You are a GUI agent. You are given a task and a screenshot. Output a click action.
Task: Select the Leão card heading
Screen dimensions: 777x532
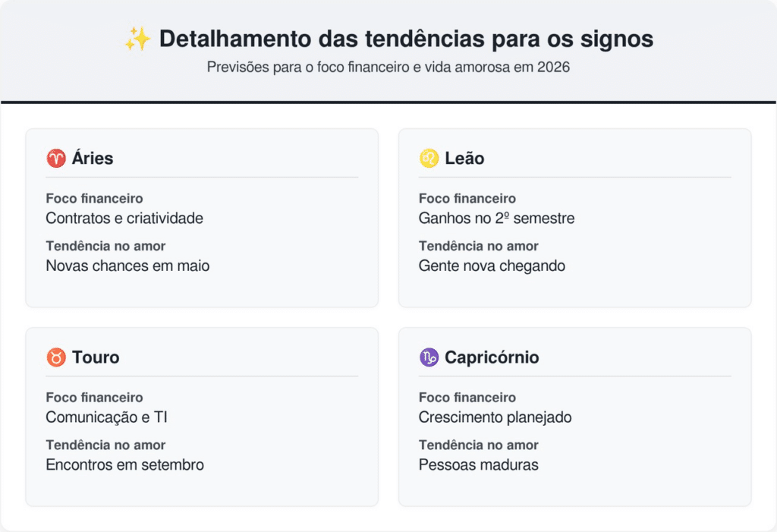[464, 159]
